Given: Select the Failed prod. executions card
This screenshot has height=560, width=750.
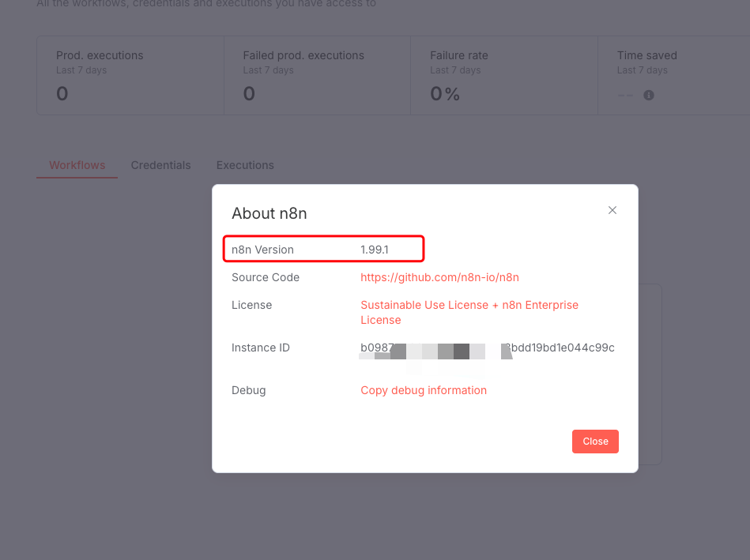Looking at the screenshot, I should click(x=317, y=75).
